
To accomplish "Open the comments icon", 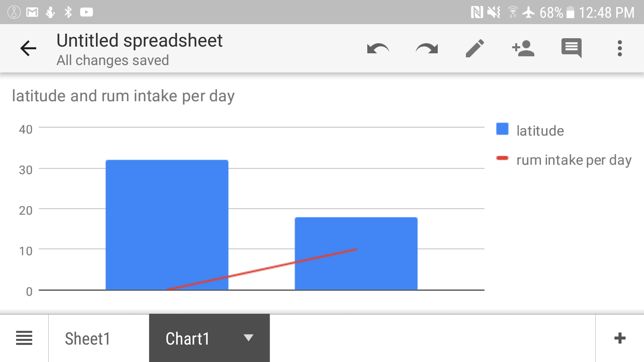I will 572,49.
